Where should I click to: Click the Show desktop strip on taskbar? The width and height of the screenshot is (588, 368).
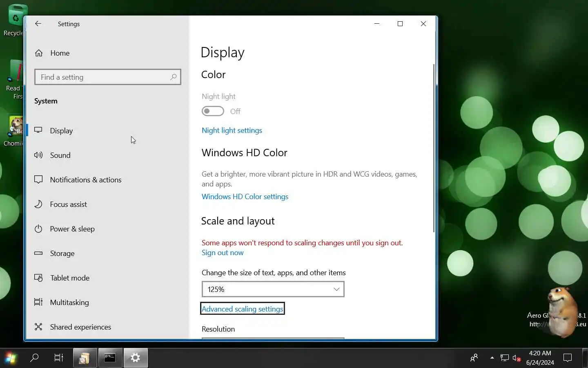pyautogui.click(x=586, y=358)
